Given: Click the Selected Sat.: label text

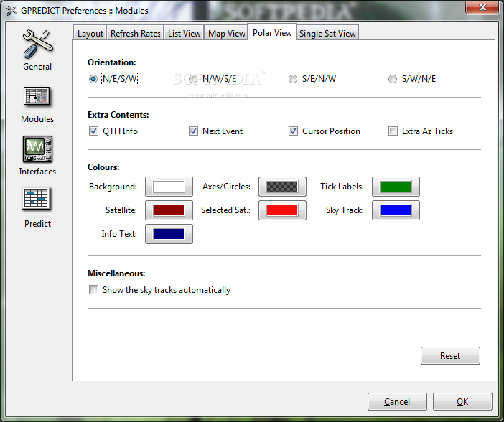Looking at the screenshot, I should coord(225,210).
